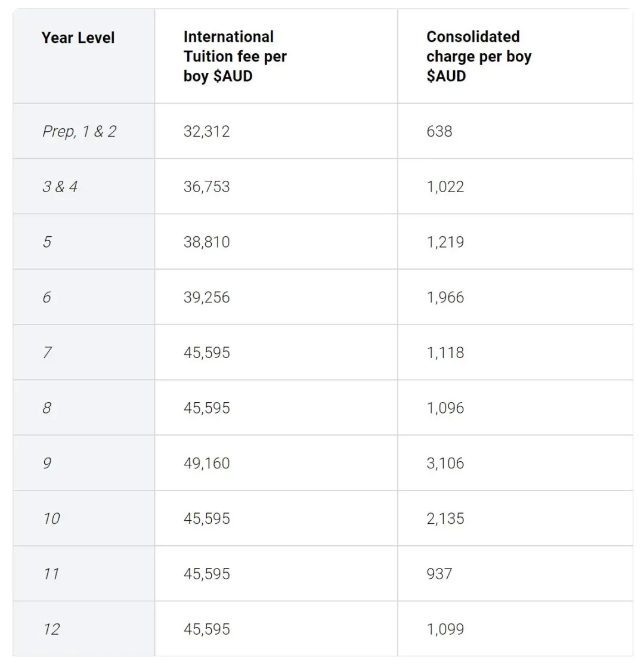
Task: Select the 3 & 4 year level cell
Action: (60, 187)
